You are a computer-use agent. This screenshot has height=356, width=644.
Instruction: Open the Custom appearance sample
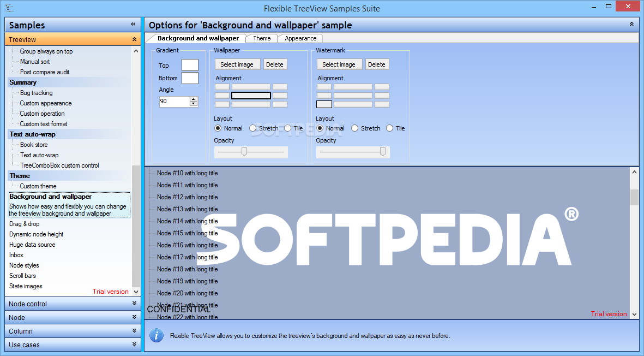click(46, 103)
